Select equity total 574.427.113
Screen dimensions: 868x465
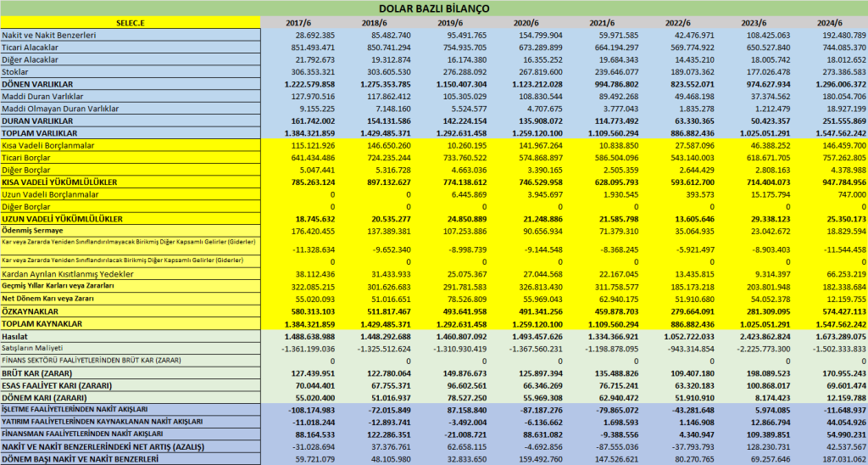pyautogui.click(x=843, y=311)
